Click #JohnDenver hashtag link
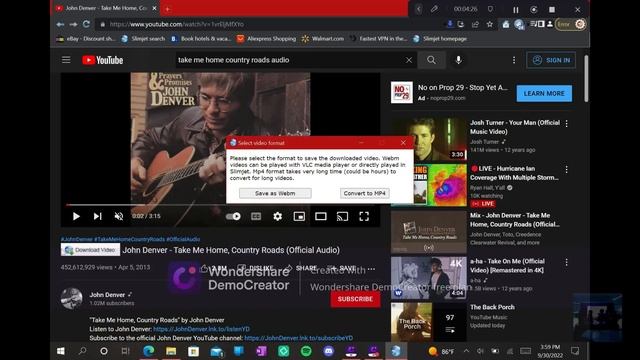Image resolution: width=640 pixels, height=360 pixels. (77, 239)
